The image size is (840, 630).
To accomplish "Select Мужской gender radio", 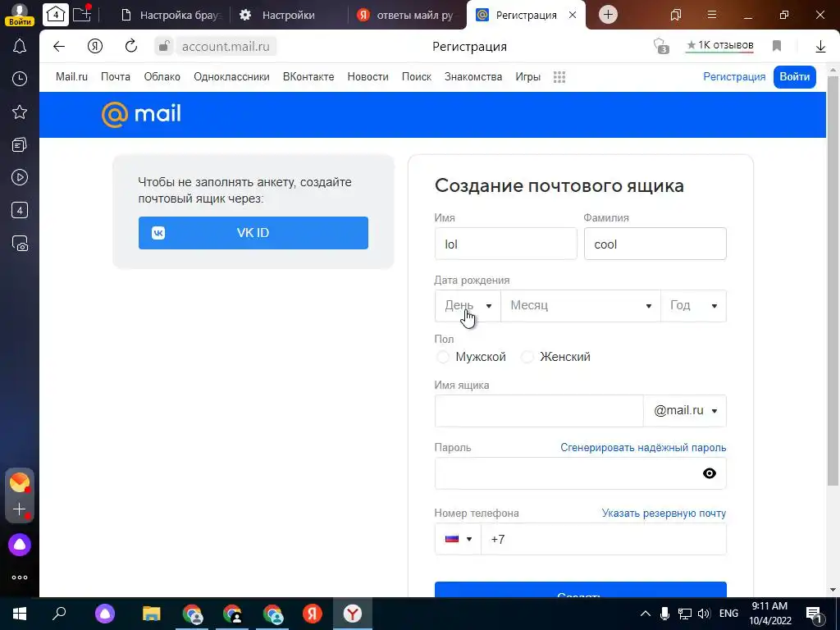I will coord(442,357).
